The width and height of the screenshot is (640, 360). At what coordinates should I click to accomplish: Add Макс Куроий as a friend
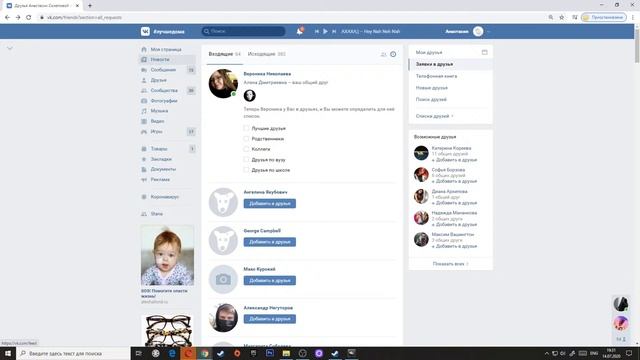point(270,280)
